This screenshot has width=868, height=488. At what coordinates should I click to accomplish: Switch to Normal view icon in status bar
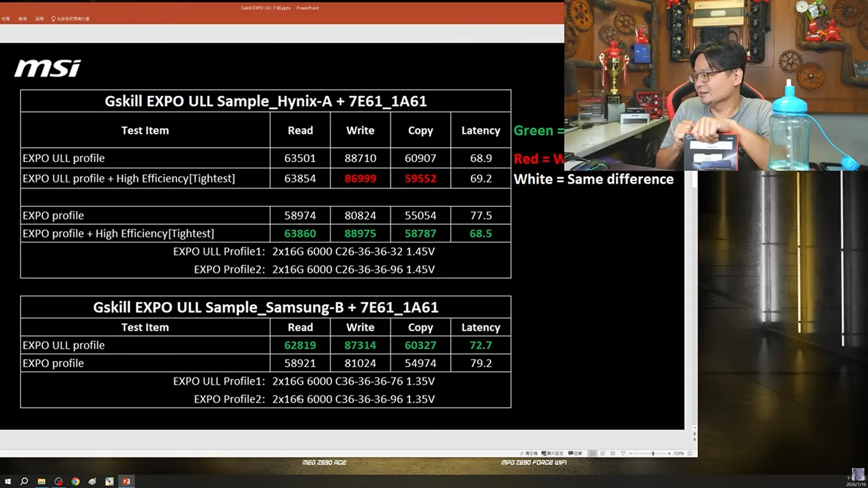pyautogui.click(x=592, y=453)
